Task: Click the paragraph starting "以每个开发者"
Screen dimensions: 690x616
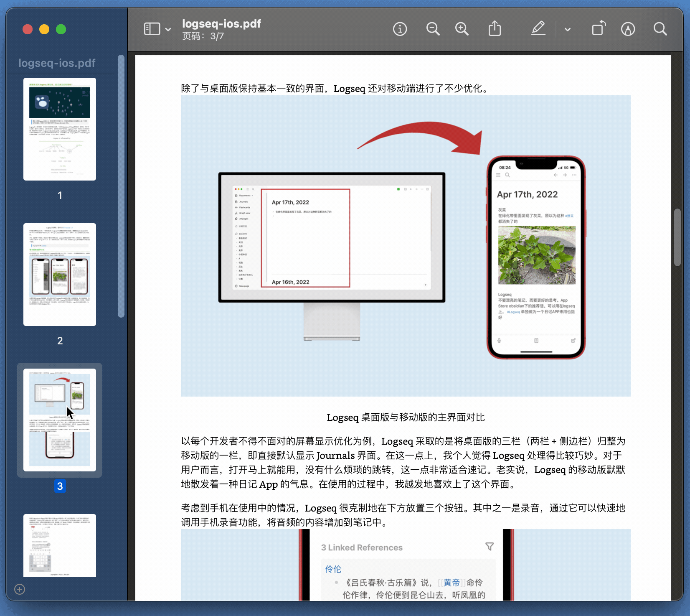Action: tap(403, 463)
